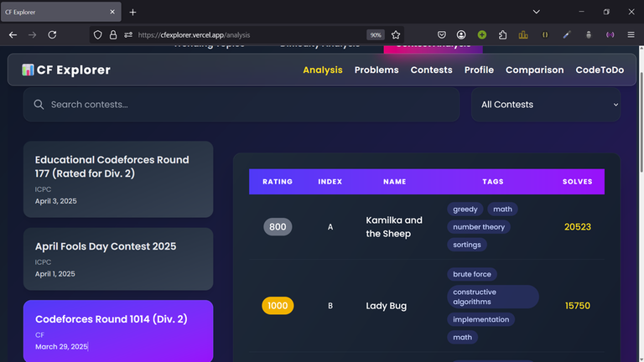
Task: Select the April Fools Day Contest 2025 card
Action: click(x=118, y=259)
